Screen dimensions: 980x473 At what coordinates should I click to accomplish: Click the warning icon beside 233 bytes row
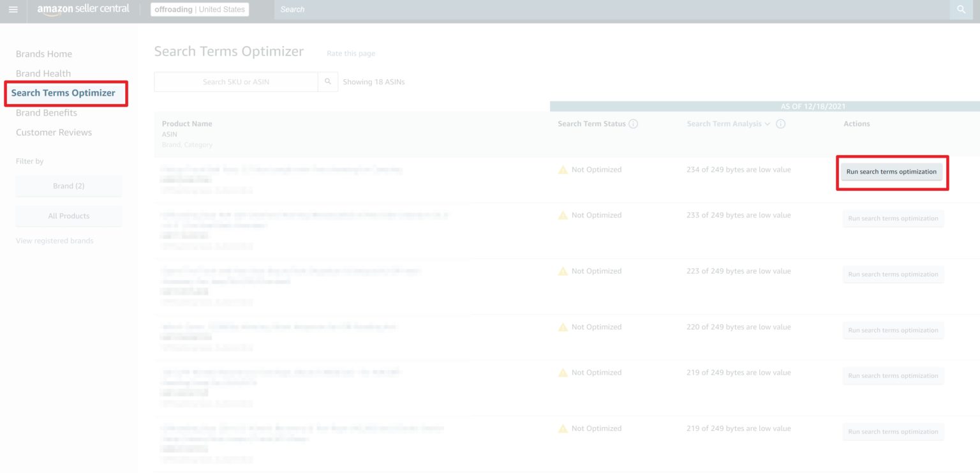pyautogui.click(x=563, y=216)
